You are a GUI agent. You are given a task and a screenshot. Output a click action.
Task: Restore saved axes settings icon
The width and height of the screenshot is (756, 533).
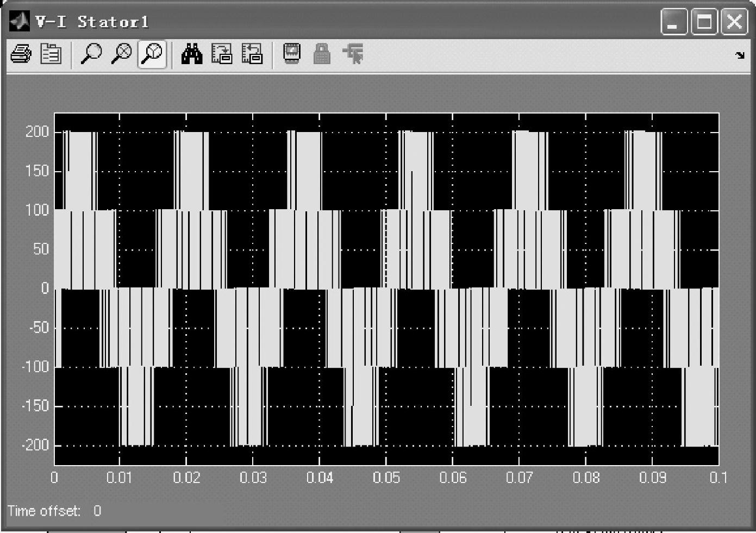point(252,54)
